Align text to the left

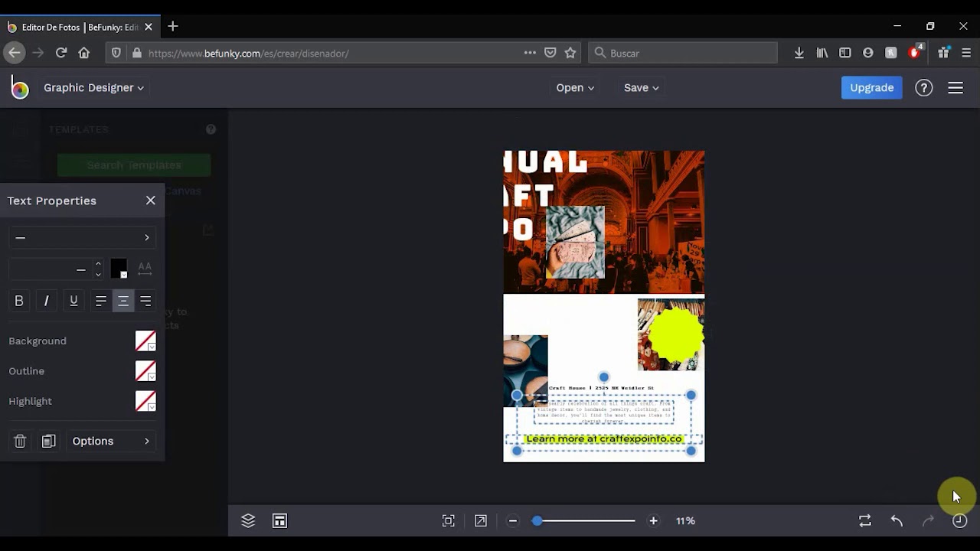(100, 301)
